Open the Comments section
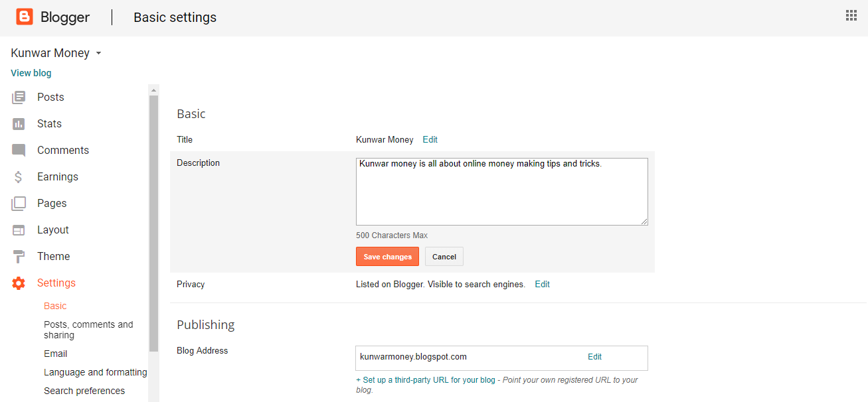Screen dimensions: 868x402 63,150
